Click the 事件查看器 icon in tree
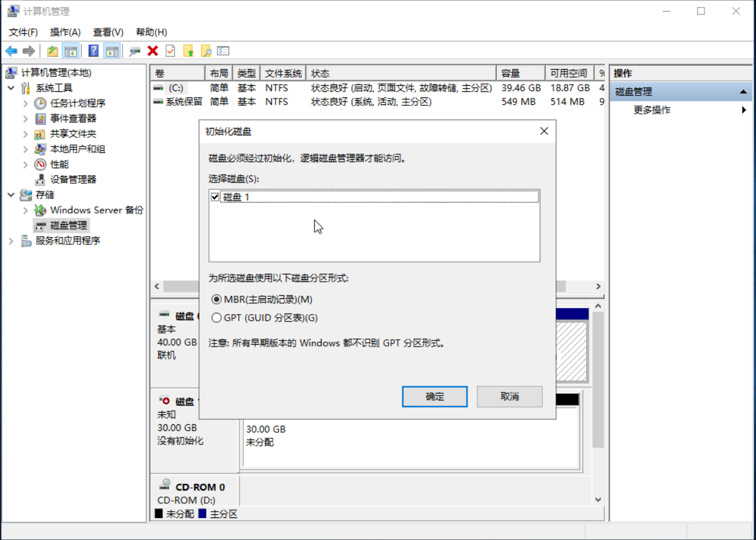This screenshot has width=756, height=540. click(40, 119)
